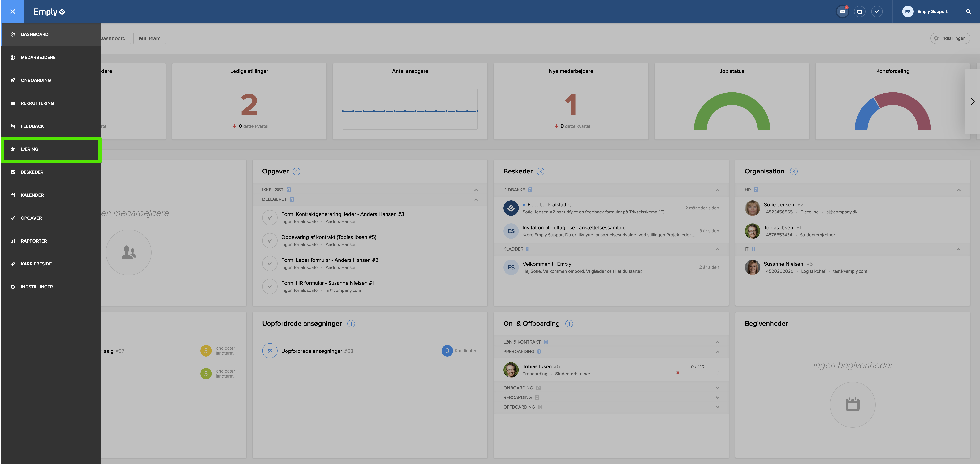
Task: Click the Indstillinger button at top right
Action: (950, 38)
